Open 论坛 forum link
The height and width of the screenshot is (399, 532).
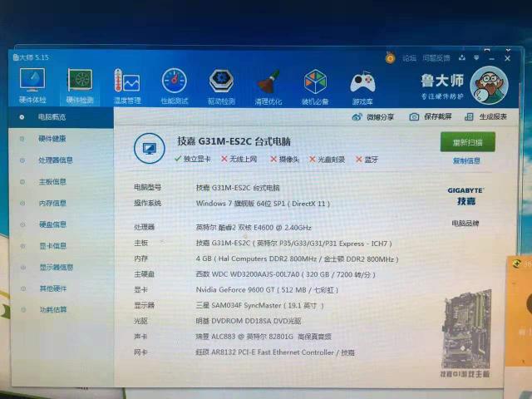point(409,58)
